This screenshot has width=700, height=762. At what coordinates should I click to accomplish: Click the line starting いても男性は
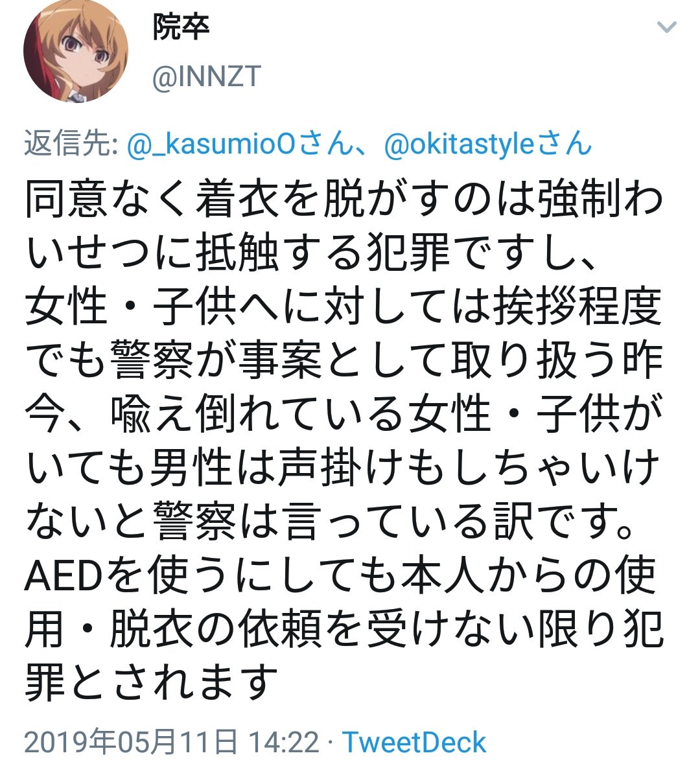tap(344, 468)
